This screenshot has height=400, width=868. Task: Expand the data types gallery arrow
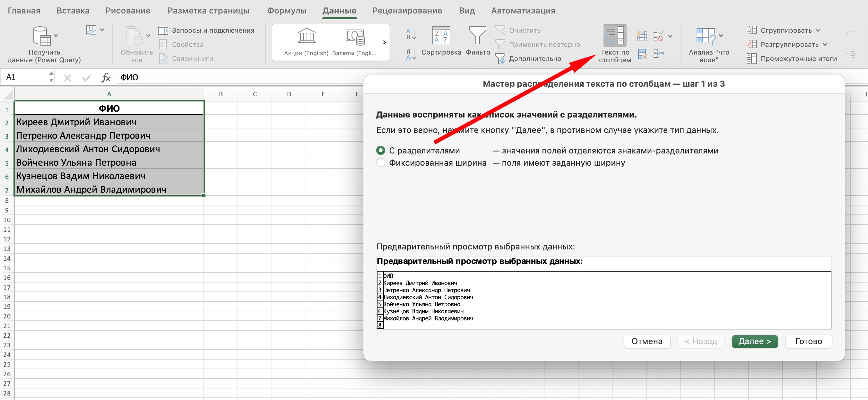384,42
